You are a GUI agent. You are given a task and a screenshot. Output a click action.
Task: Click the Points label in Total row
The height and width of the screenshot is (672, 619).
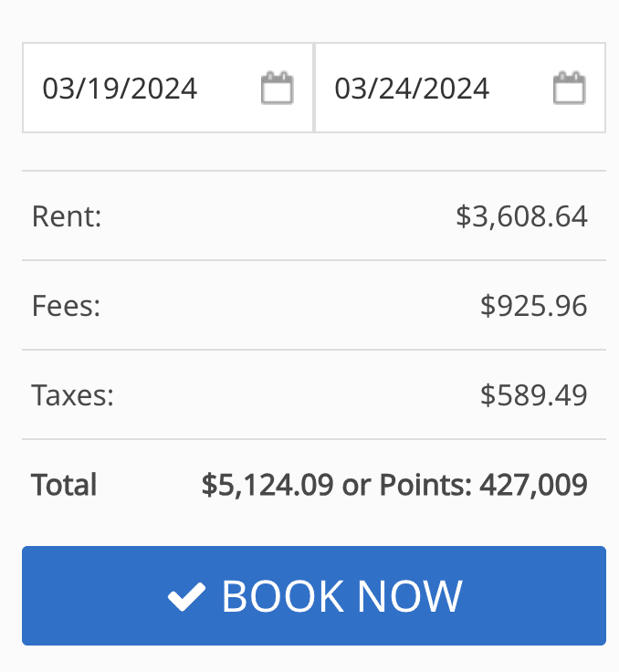(425, 485)
